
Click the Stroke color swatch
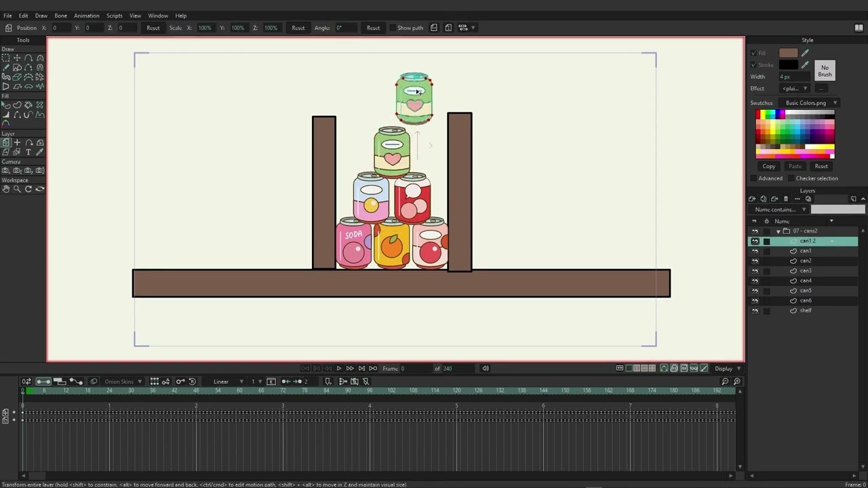pos(788,65)
